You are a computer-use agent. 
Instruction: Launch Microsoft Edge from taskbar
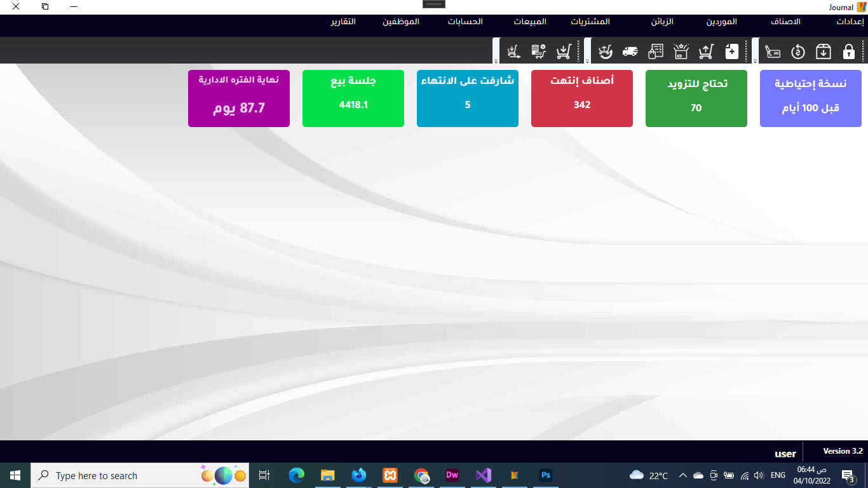(x=297, y=475)
